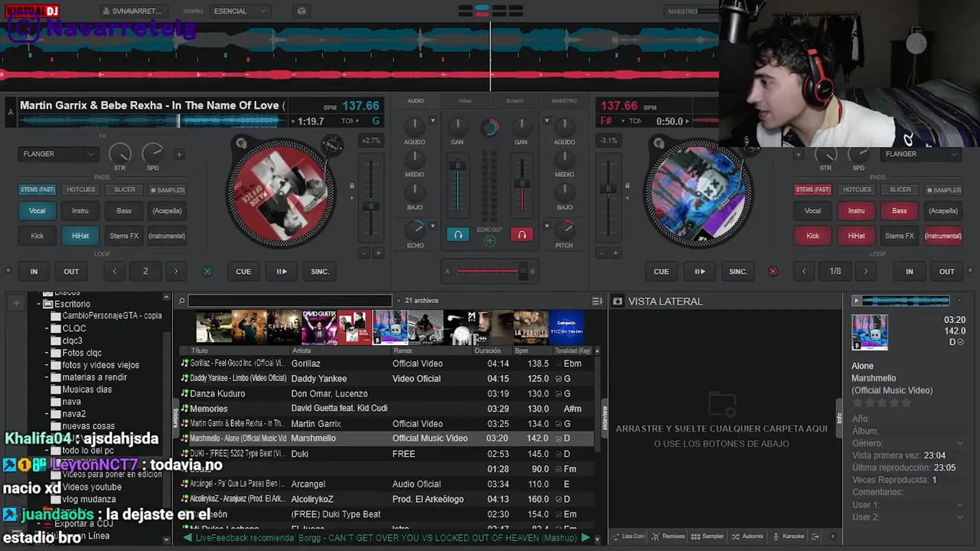Add an FX slot on right deck
Image resolution: width=980 pixels, height=551 pixels.
[x=798, y=154]
